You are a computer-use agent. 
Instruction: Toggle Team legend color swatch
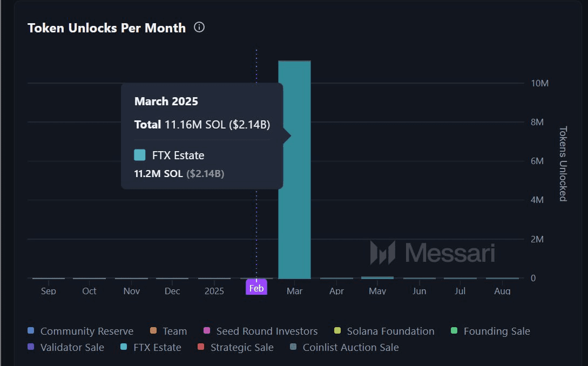click(153, 330)
